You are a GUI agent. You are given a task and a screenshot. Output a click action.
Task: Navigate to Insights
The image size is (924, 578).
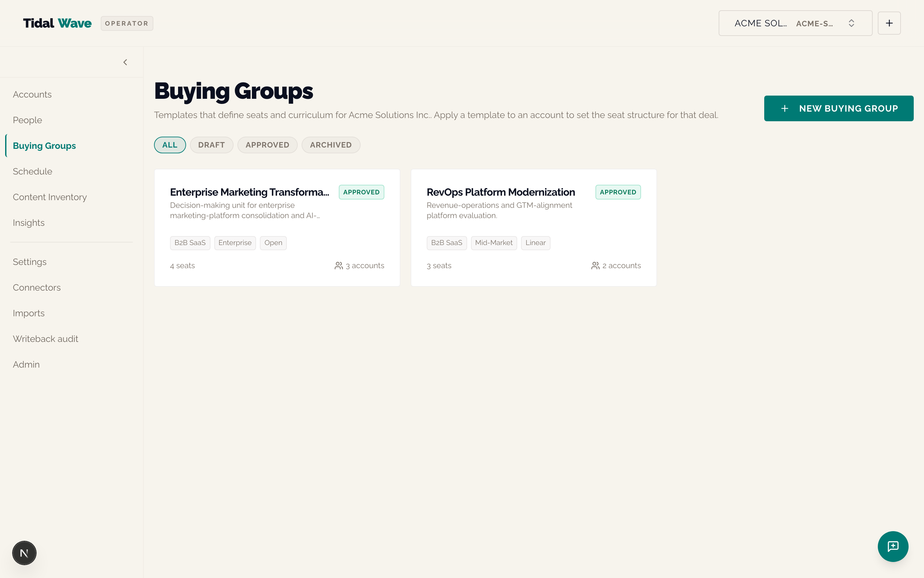(29, 223)
